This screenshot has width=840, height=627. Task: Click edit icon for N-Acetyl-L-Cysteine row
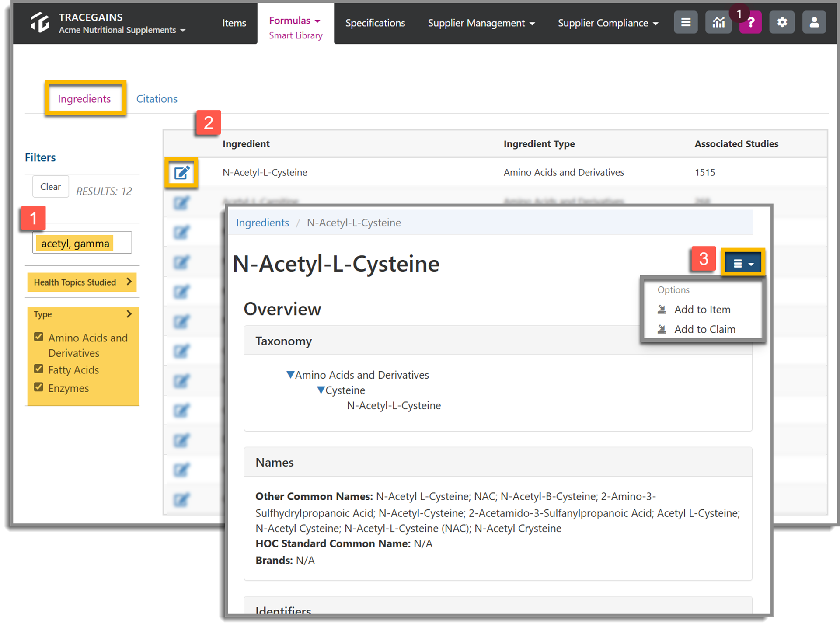[181, 173]
